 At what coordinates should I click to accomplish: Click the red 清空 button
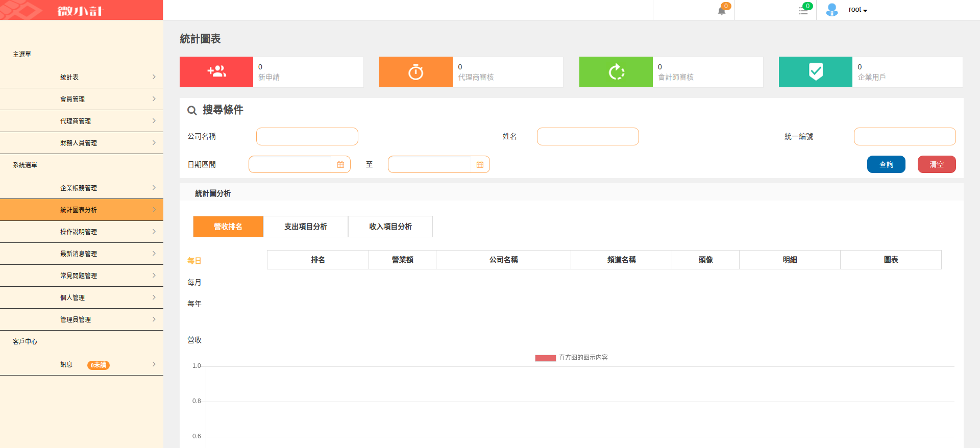coord(937,164)
